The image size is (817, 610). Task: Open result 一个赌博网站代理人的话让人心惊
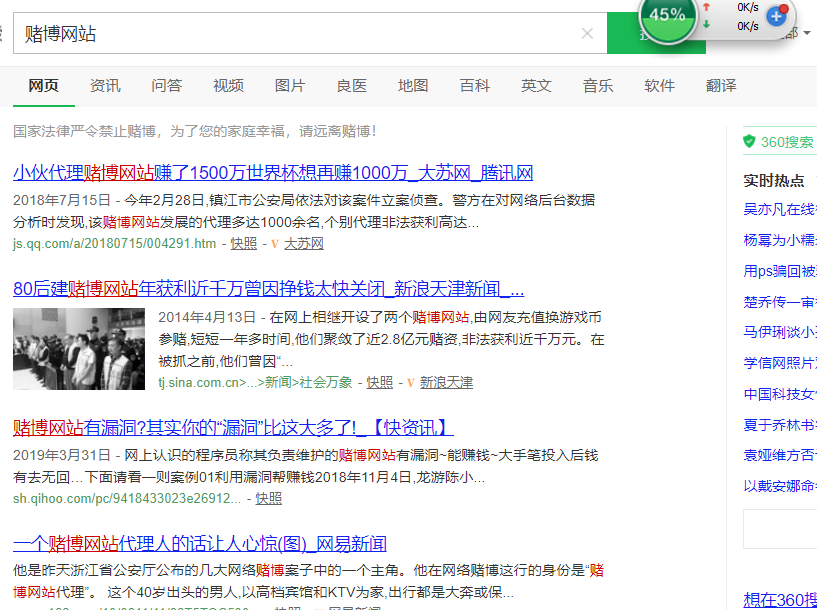[x=200, y=544]
